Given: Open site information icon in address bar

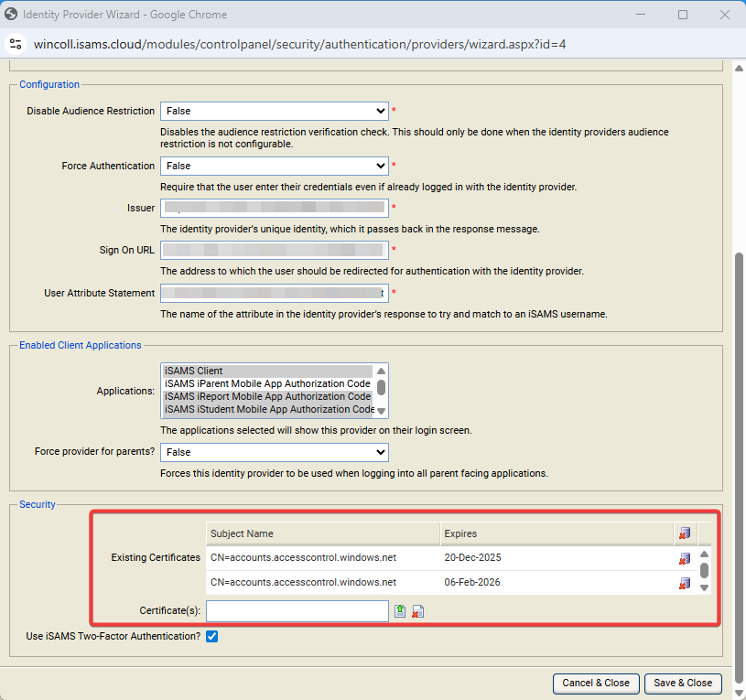Looking at the screenshot, I should click(x=16, y=44).
